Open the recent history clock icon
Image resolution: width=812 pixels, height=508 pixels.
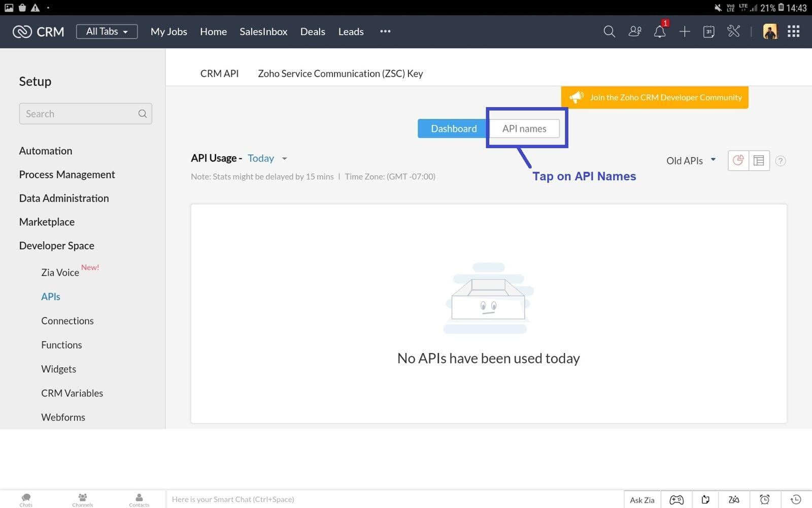(796, 500)
